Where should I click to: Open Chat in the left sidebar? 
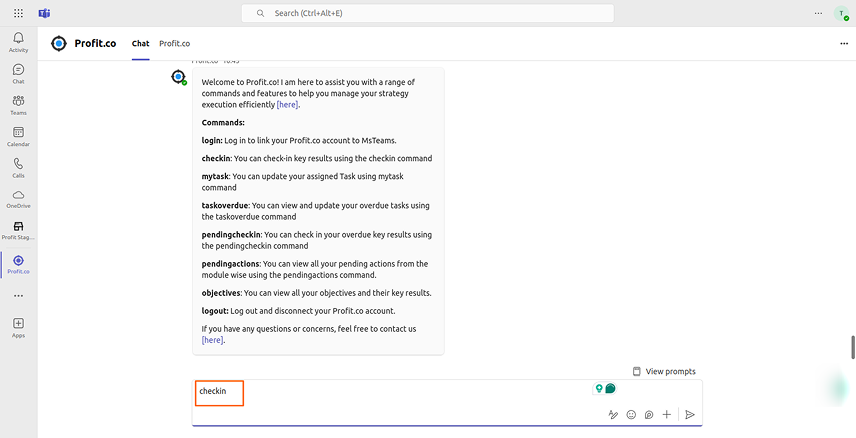pos(19,74)
